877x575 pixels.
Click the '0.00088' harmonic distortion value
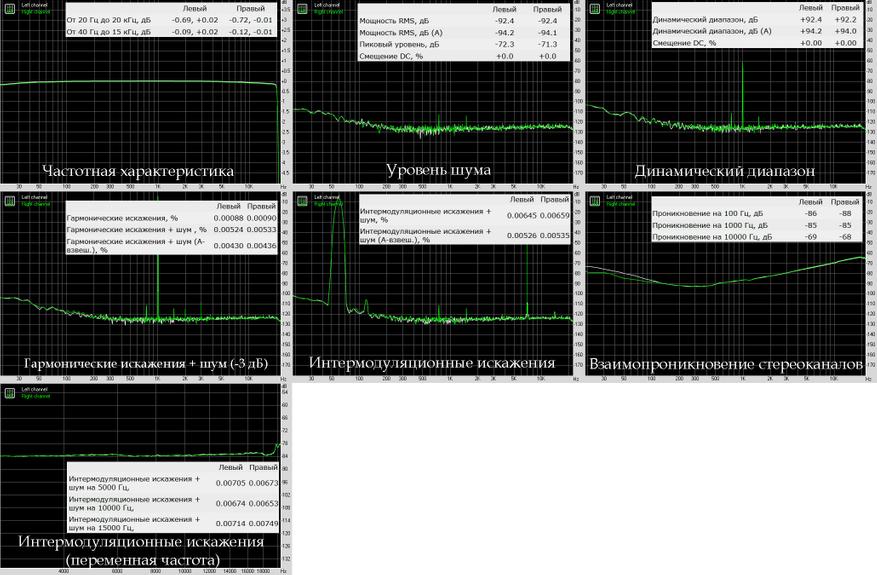[x=229, y=218]
